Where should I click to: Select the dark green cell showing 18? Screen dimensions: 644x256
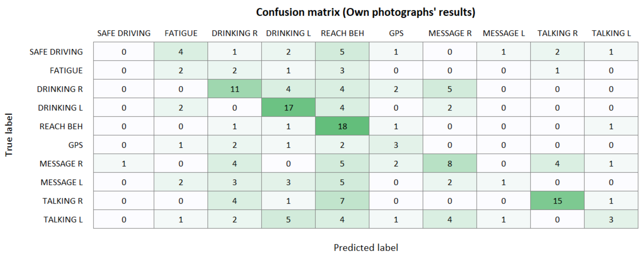(342, 126)
